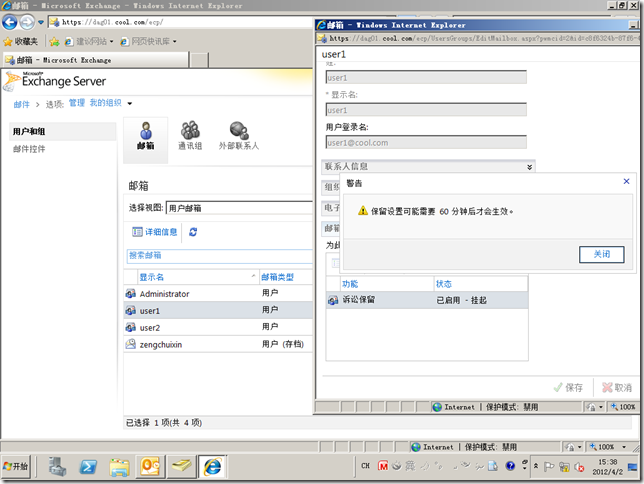
Task: Open the 管理 我的组织 dropdown arrow
Action: tap(129, 103)
